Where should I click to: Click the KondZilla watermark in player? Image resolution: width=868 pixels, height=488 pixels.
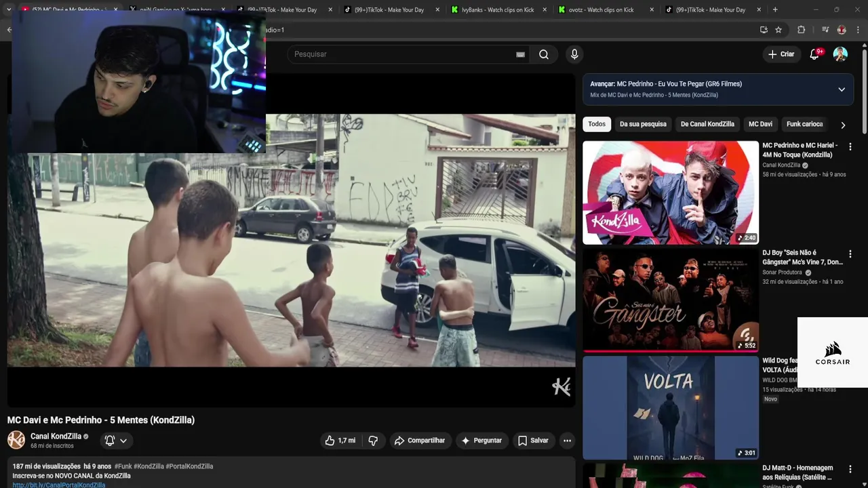coord(561,387)
